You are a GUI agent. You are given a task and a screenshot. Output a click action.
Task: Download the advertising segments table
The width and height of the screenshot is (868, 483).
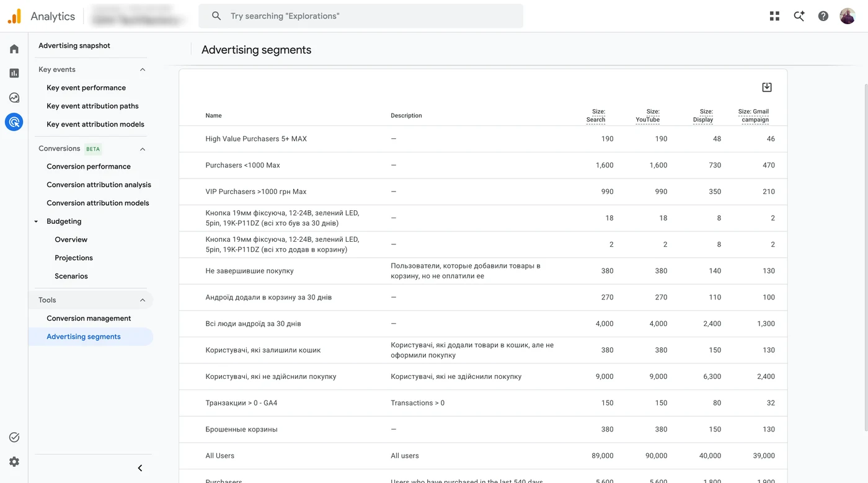coord(767,87)
